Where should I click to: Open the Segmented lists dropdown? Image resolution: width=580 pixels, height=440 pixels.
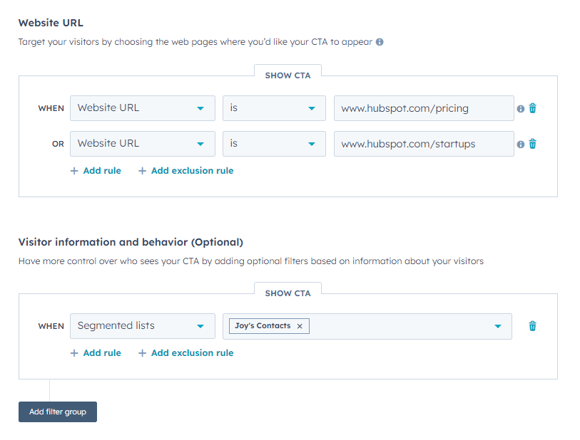click(142, 326)
